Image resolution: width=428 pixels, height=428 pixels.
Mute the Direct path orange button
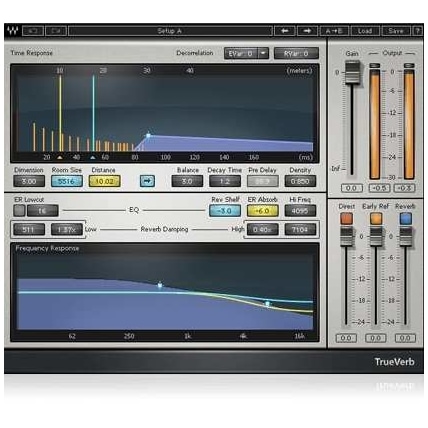pyautogui.click(x=346, y=219)
